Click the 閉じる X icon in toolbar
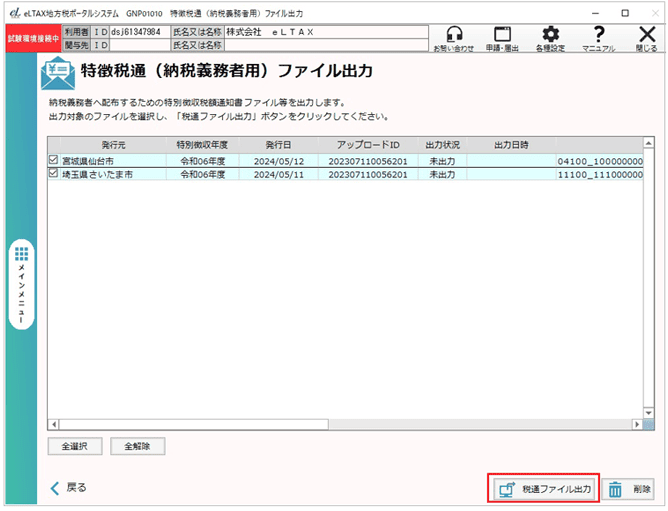 tap(647, 38)
